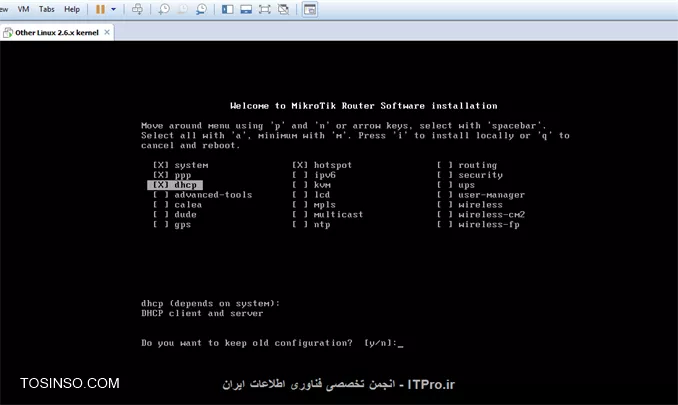
Task: Toggle the multicast package checkbox
Action: coord(300,214)
